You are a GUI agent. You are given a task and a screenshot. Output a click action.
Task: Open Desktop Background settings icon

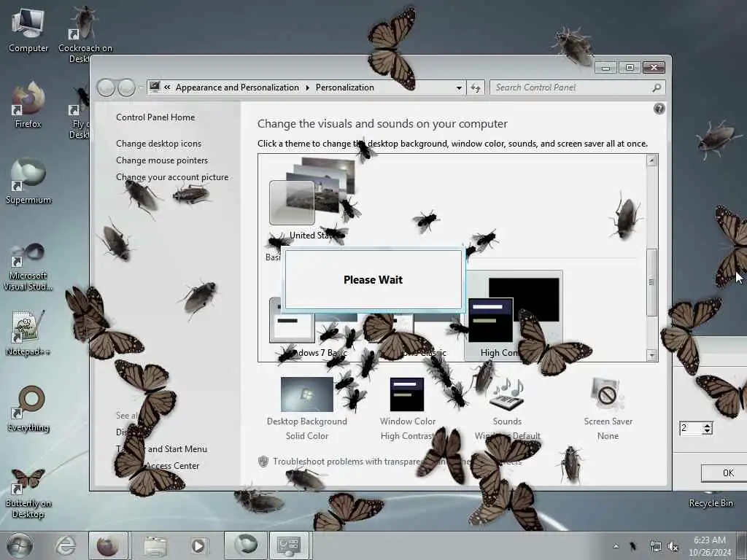[x=307, y=394]
